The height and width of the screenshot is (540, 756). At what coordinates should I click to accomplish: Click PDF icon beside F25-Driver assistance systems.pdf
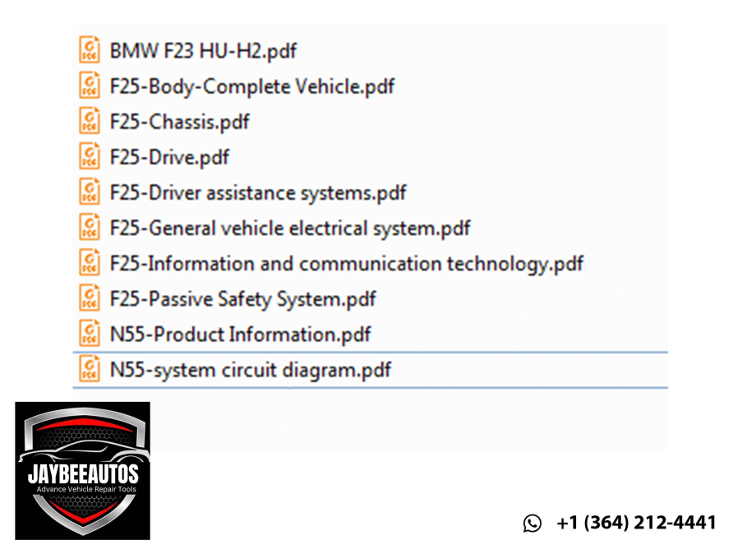(x=90, y=192)
